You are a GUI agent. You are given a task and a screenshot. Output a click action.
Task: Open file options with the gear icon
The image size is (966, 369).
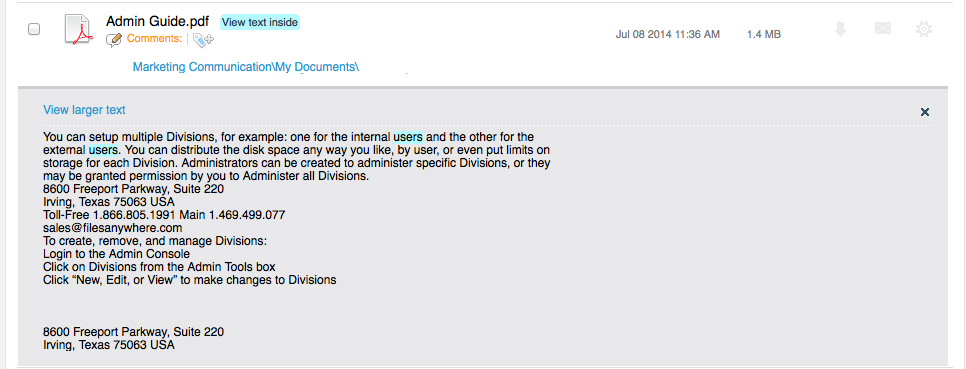[x=923, y=29]
